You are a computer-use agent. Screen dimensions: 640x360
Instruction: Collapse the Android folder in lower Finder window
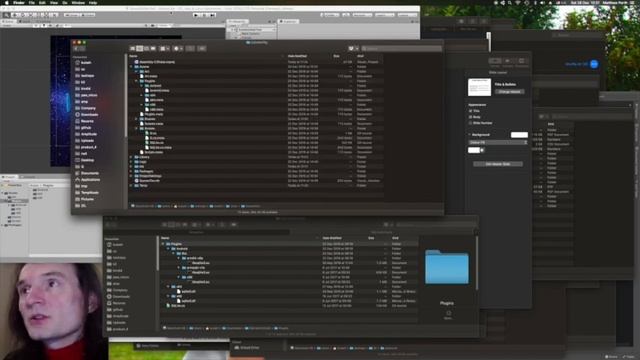click(x=168, y=249)
